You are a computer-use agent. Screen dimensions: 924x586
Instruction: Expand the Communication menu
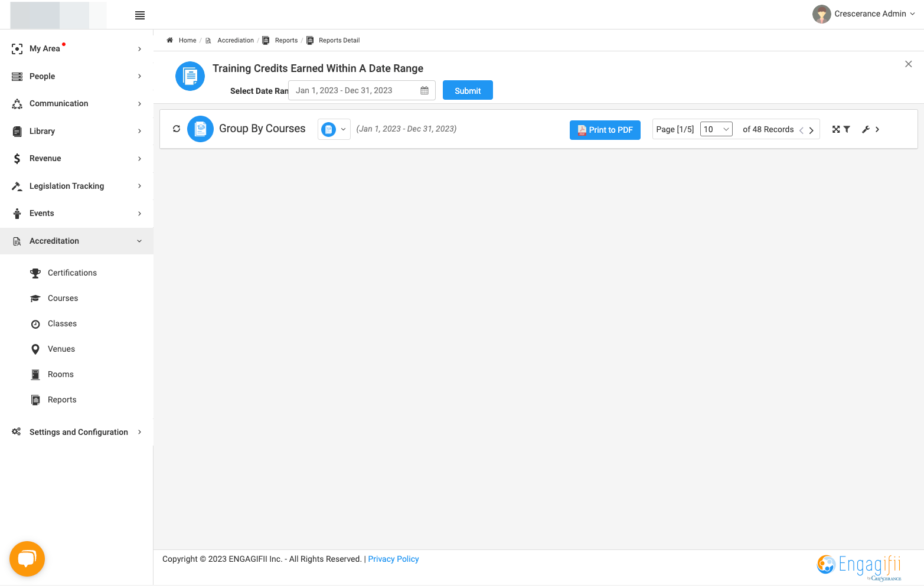77,103
